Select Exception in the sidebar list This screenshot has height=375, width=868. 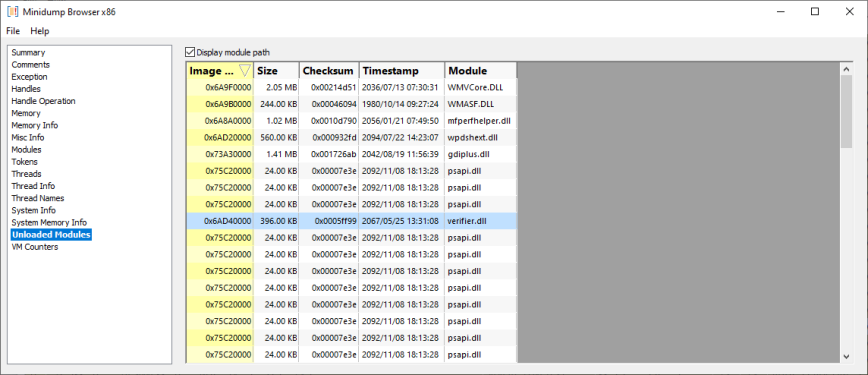pos(29,77)
